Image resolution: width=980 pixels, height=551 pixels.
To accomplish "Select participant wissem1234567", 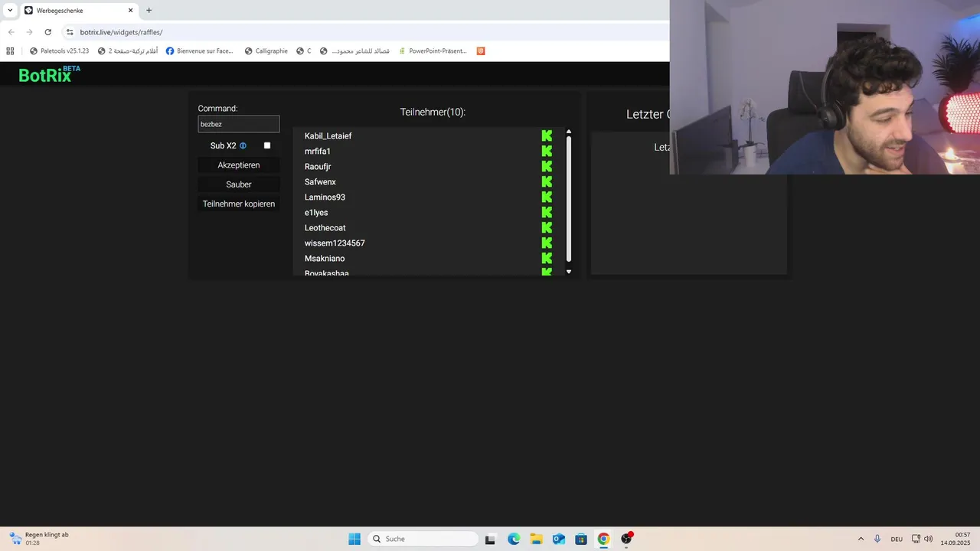I will (x=335, y=243).
